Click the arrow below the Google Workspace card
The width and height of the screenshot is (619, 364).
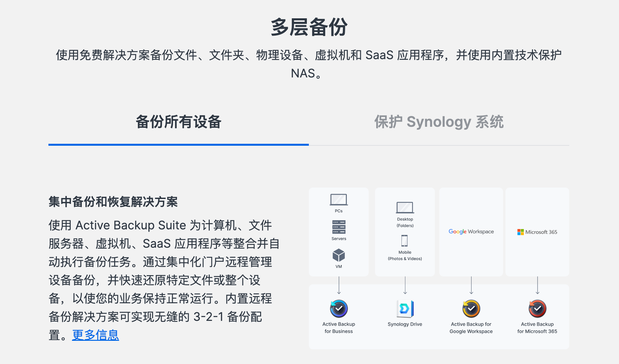click(471, 285)
